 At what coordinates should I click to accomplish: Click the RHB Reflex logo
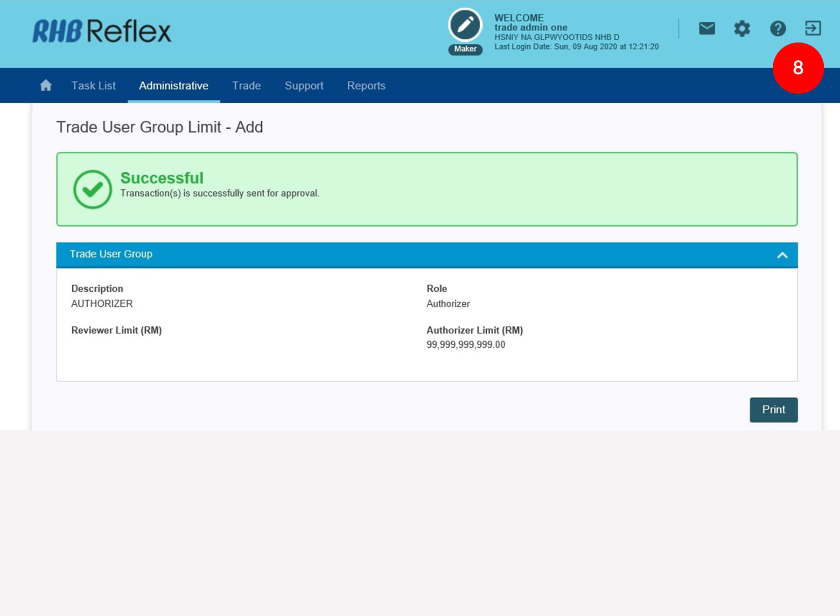click(102, 31)
